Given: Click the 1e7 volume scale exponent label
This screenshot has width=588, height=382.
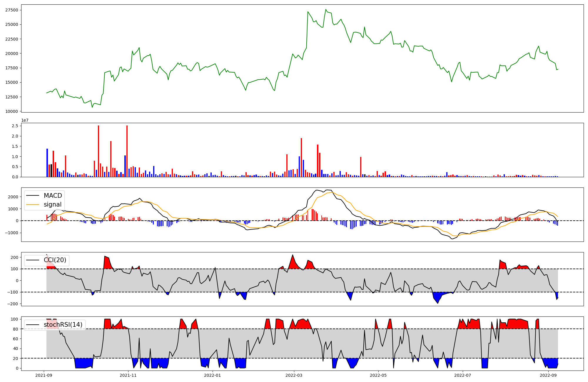Looking at the screenshot, I should (x=25, y=120).
